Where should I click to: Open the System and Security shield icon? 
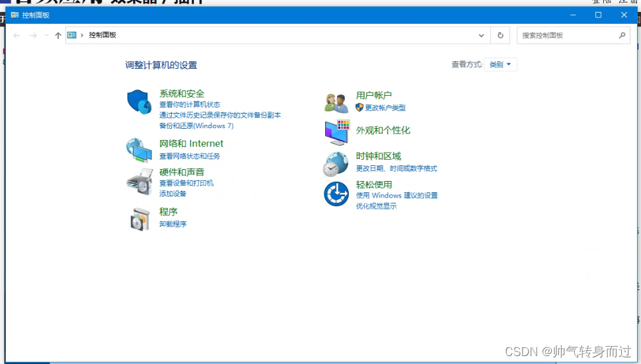(x=139, y=102)
